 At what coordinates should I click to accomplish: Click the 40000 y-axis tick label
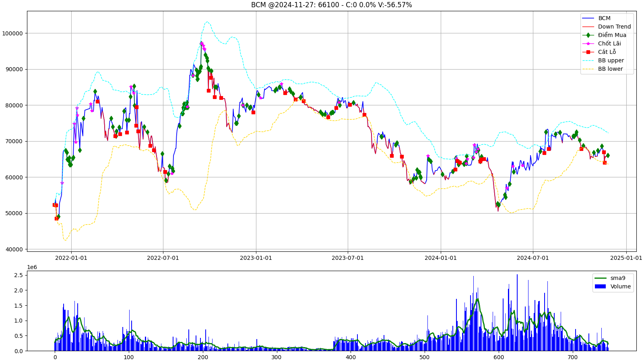(13, 249)
